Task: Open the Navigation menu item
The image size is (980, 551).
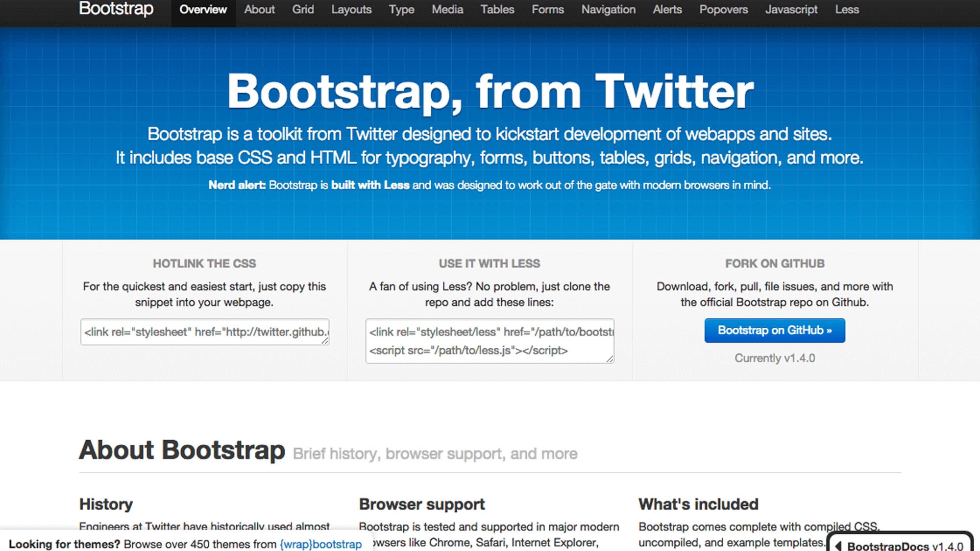Action: 608,10
